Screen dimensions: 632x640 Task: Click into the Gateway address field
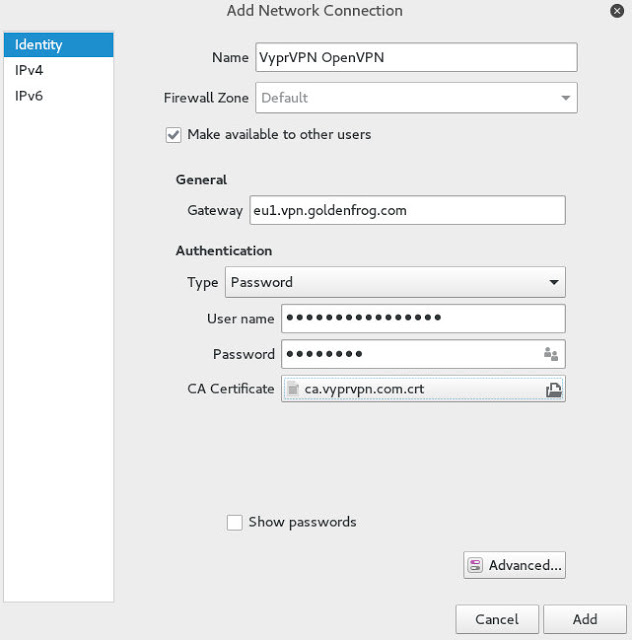click(x=405, y=211)
